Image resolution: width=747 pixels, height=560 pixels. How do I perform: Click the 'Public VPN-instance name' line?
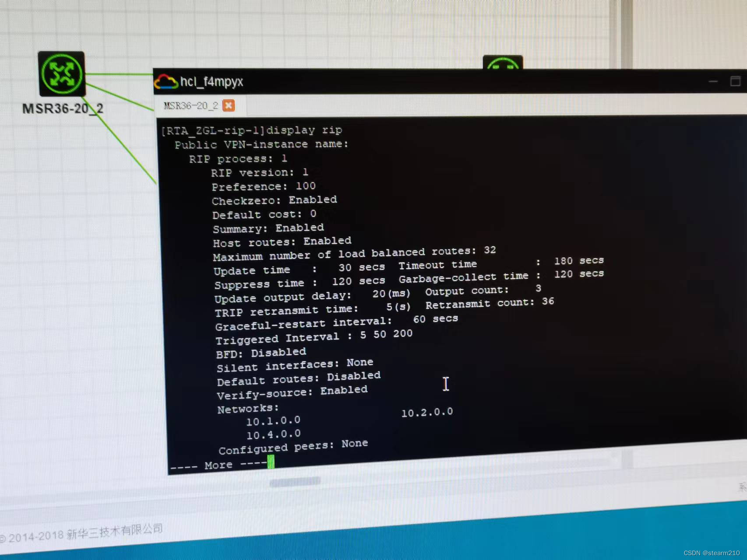click(261, 144)
